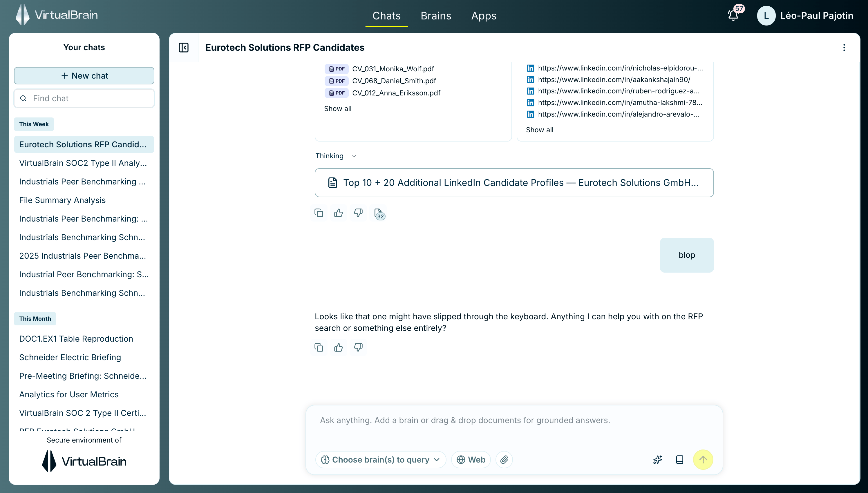Click the sparkle prompt enhancer icon

pyautogui.click(x=657, y=459)
